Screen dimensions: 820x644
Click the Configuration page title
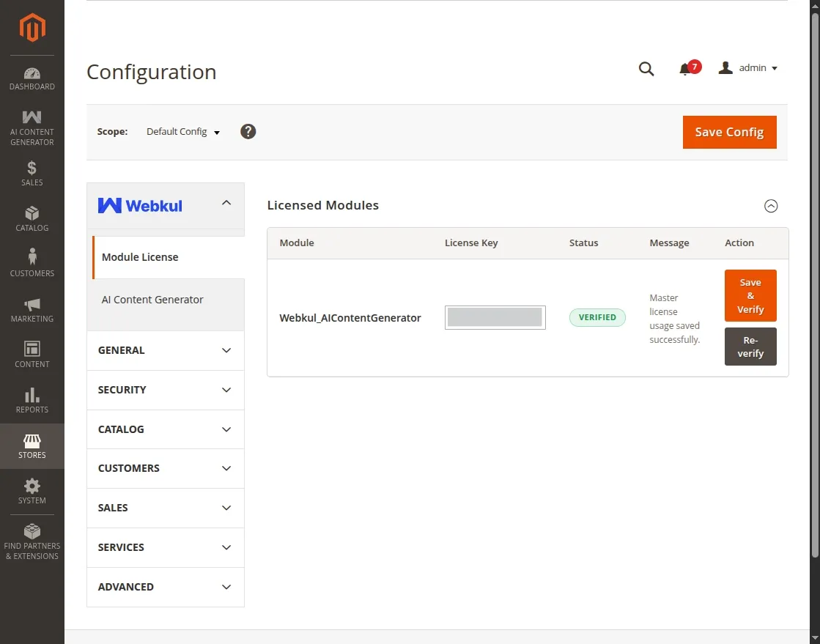point(152,72)
